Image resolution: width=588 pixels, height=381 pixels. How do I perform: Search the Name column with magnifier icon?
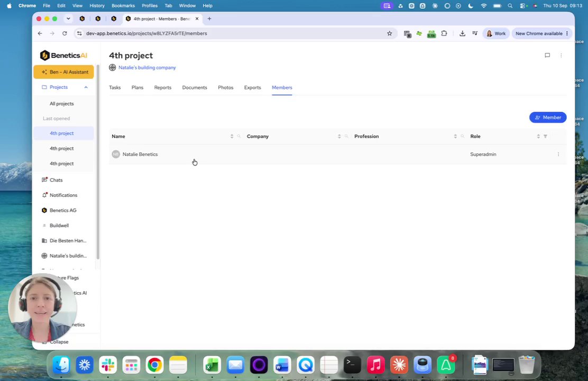pyautogui.click(x=239, y=136)
